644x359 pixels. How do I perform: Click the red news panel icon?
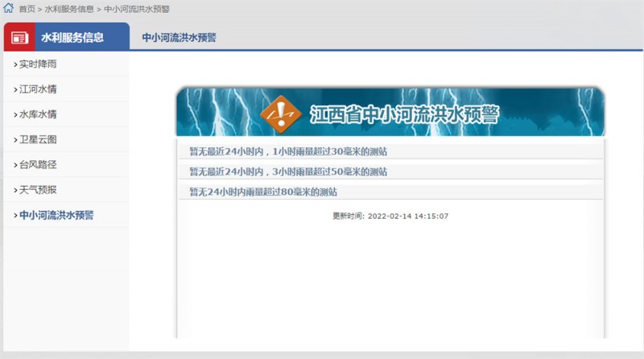[x=19, y=37]
